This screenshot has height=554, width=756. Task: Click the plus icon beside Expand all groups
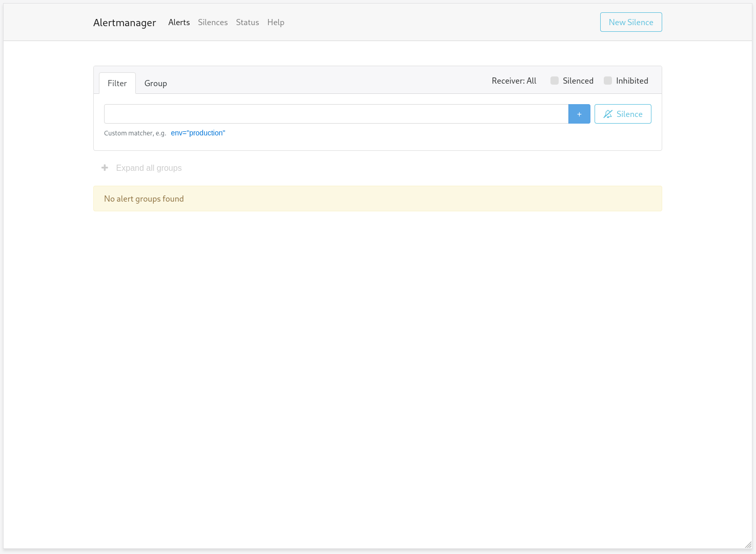coord(105,168)
